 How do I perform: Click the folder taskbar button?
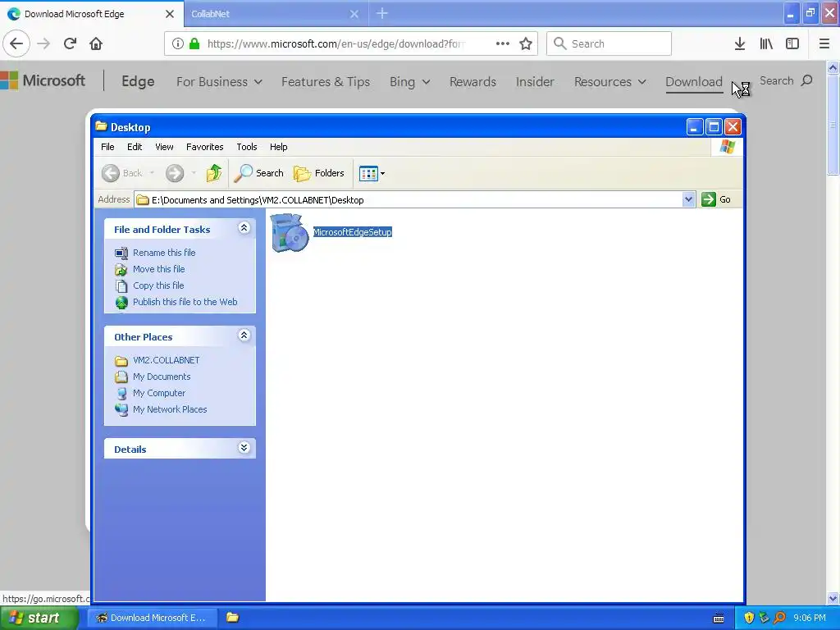pyautogui.click(x=232, y=618)
